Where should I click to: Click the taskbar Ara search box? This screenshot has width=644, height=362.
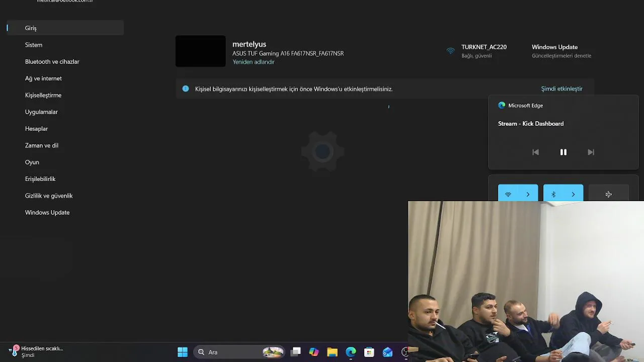(x=239, y=352)
